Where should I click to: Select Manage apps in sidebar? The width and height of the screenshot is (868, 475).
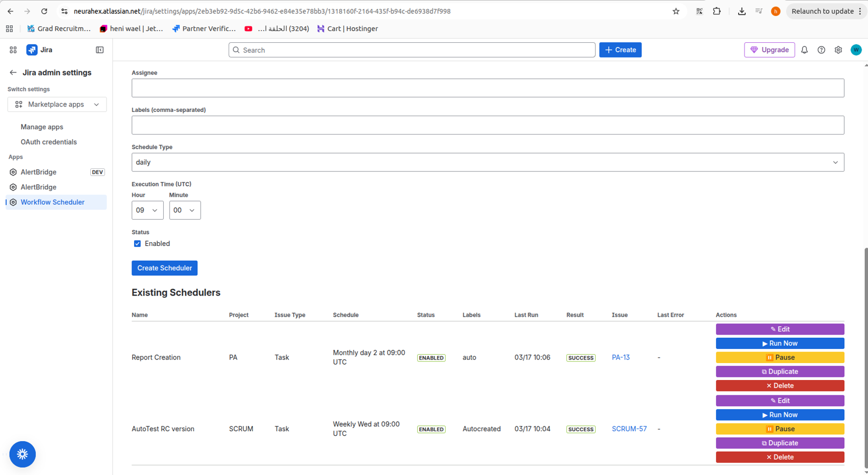[x=42, y=127]
